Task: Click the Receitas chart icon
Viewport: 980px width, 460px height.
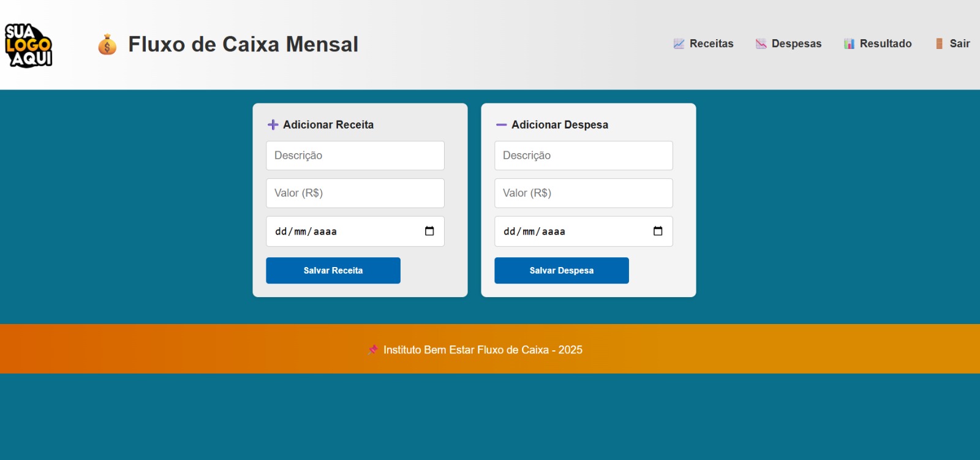Action: click(x=679, y=43)
